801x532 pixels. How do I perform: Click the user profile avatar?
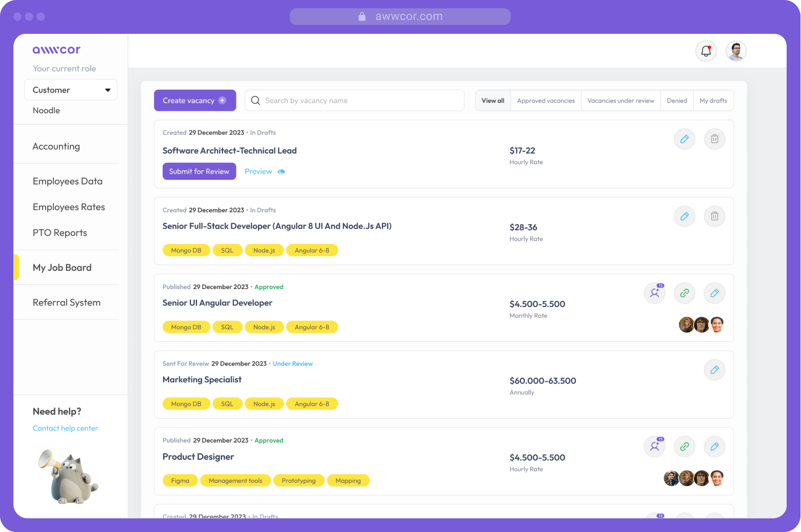coord(736,51)
